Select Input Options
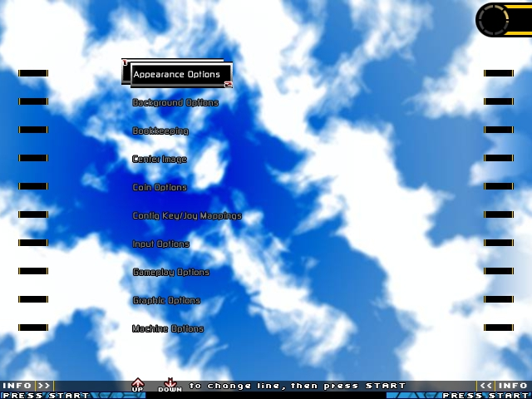Screen dimensions: 532x399 [161, 244]
